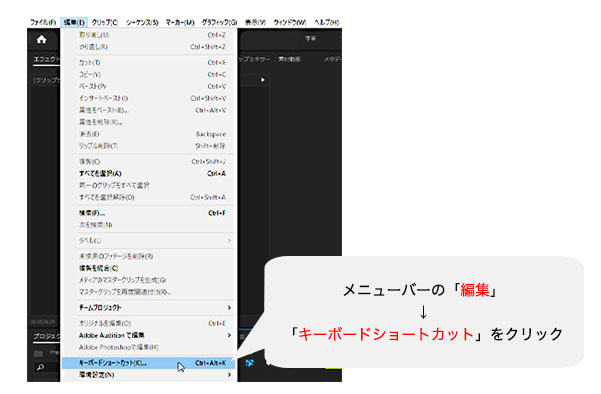Click the blue tool icon beside the shortcut menu row
The image size is (601, 394).
coord(250,363)
